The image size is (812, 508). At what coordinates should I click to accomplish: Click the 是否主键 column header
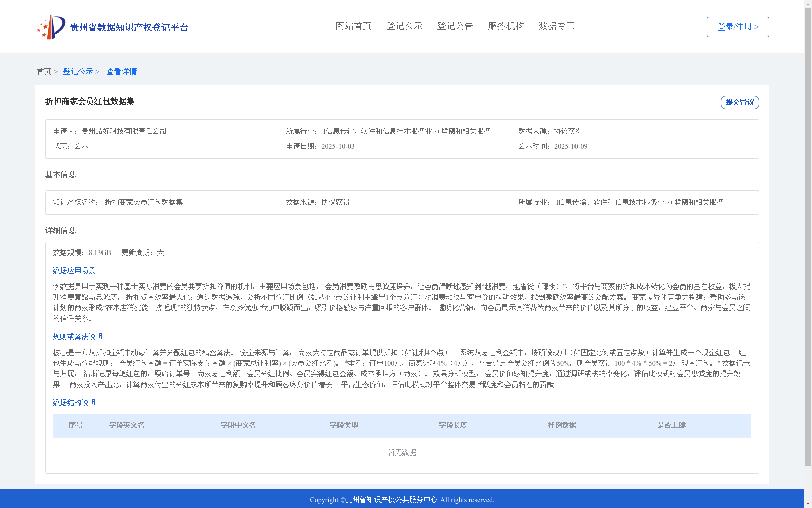pos(671,425)
